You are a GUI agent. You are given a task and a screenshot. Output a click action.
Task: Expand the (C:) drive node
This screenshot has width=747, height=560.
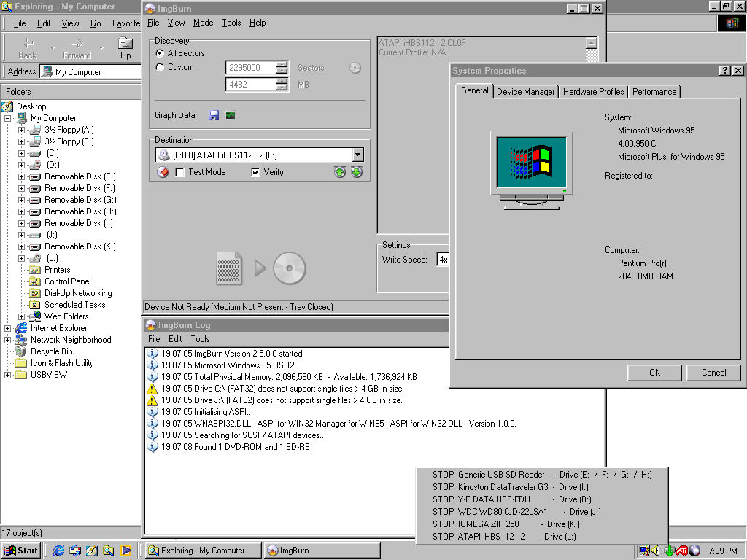[21, 153]
